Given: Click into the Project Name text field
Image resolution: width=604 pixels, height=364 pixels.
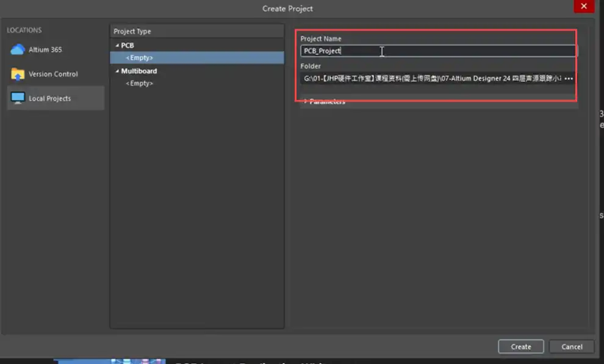Looking at the screenshot, I should click(x=438, y=51).
